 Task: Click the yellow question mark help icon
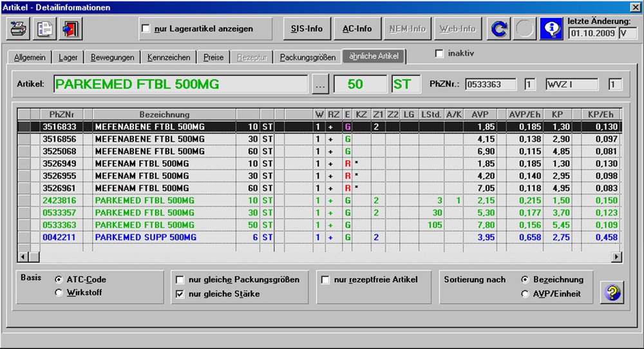pyautogui.click(x=612, y=292)
